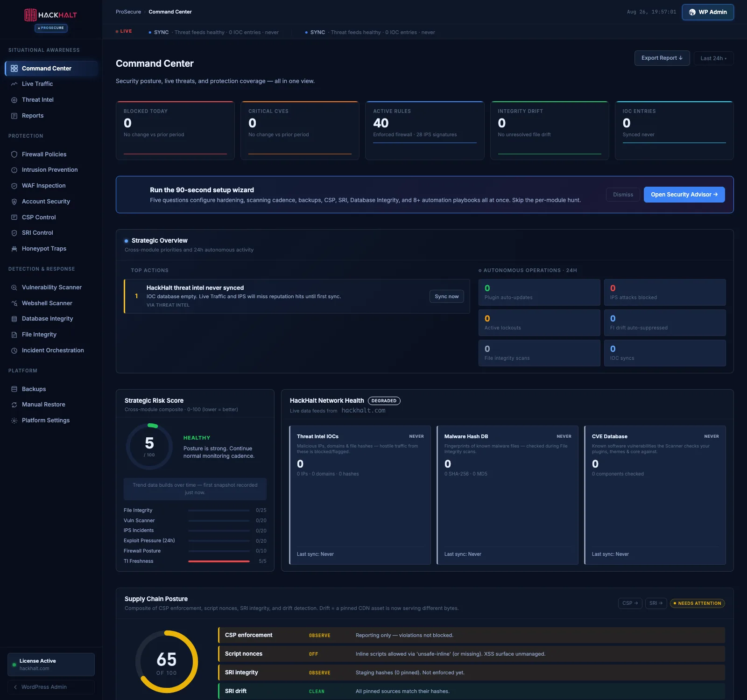Click the Threat Intel IOCs feed card
This screenshot has height=700, width=747.
(x=360, y=495)
